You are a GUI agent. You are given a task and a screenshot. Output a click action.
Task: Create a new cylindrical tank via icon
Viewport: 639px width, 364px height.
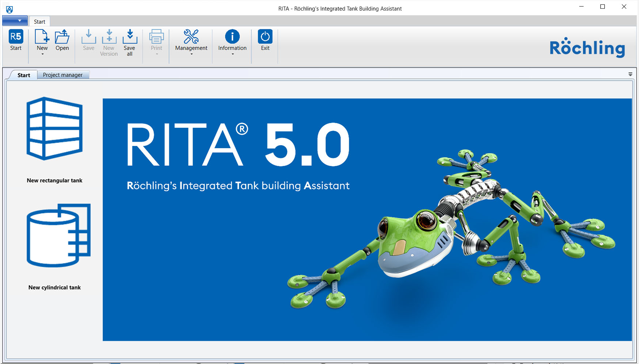pos(58,235)
